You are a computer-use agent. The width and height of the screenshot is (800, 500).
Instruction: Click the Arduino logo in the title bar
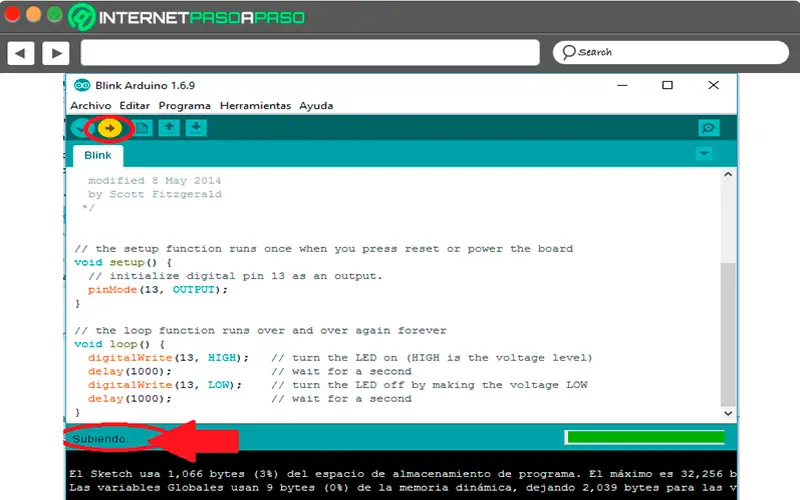point(82,85)
